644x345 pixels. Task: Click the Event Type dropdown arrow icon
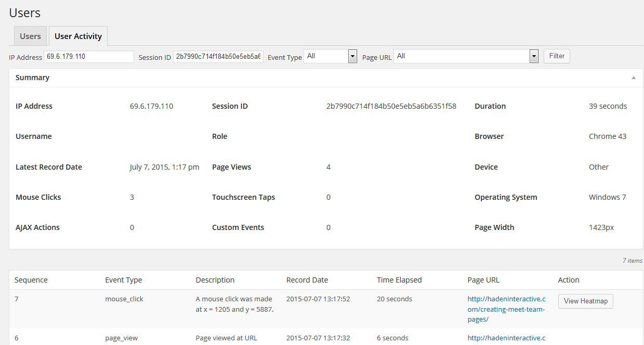[x=352, y=56]
